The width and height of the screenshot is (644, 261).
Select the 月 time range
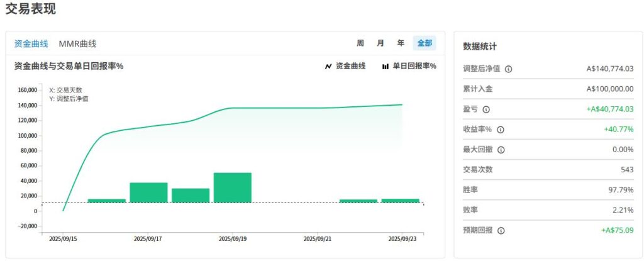click(380, 43)
